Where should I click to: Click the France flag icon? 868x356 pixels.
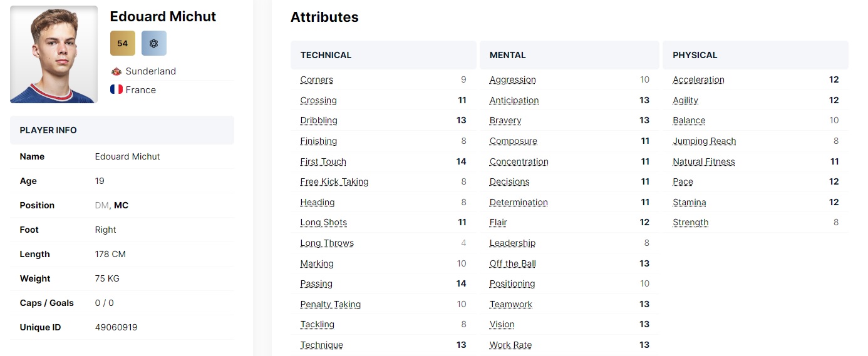point(116,89)
